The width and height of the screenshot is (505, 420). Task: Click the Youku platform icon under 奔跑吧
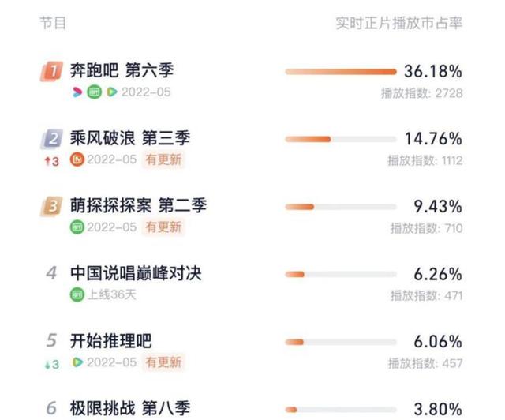click(77, 92)
